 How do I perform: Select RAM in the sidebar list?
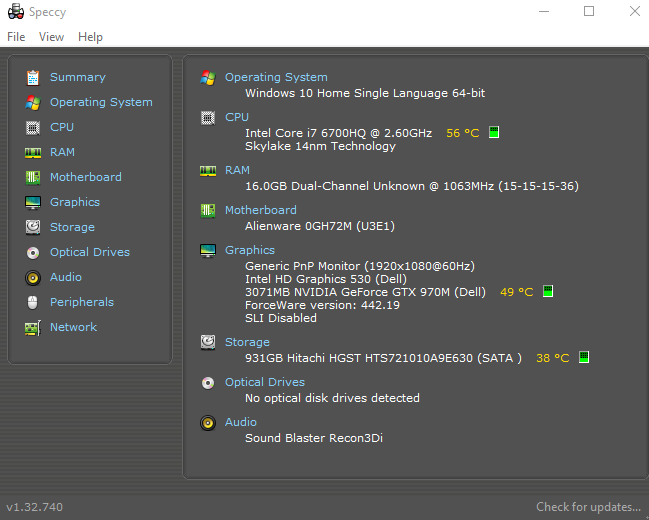(x=62, y=152)
